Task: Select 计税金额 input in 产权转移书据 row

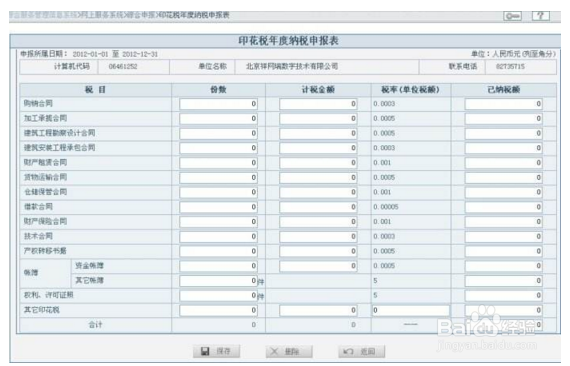Action: [318, 252]
